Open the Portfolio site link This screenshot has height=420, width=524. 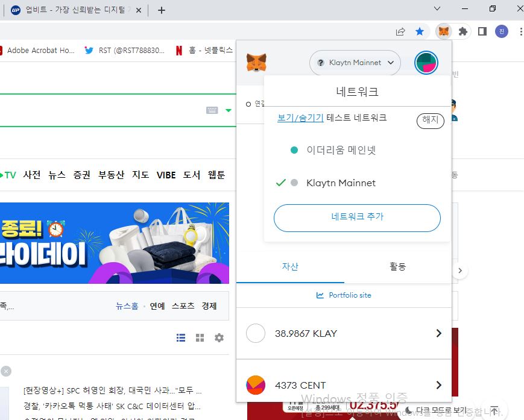point(344,295)
